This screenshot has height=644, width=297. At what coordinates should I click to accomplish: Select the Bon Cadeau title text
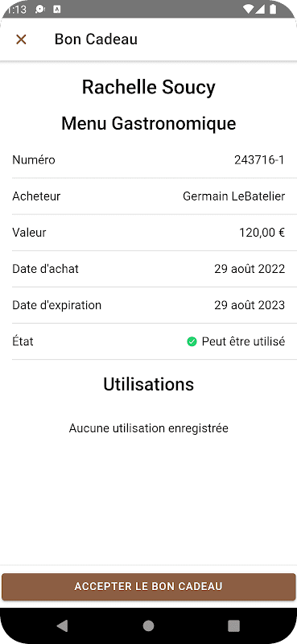[96, 39]
